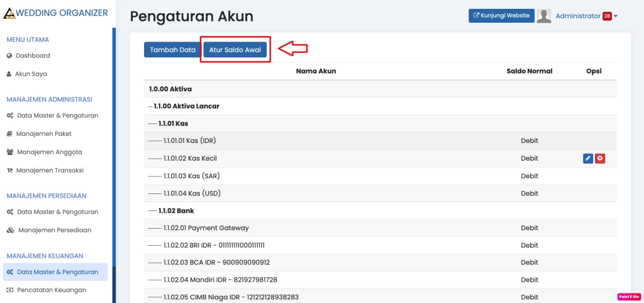Click the Tambah Data button

coord(172,50)
